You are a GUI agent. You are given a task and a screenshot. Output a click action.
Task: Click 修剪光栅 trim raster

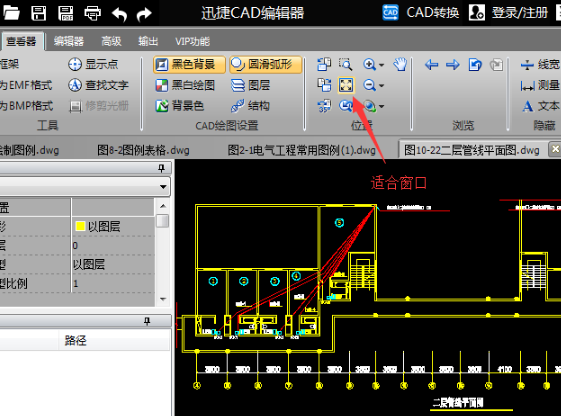98,106
